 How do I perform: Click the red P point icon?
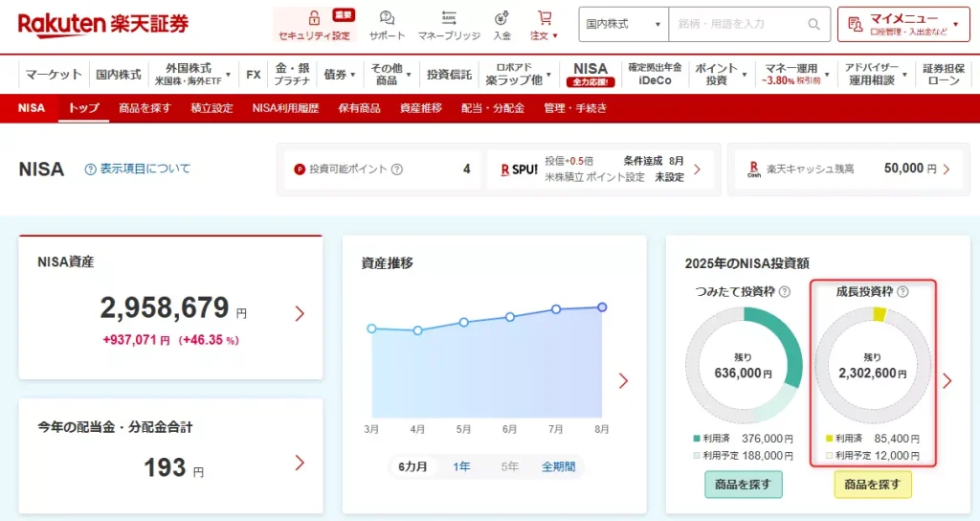tap(300, 169)
